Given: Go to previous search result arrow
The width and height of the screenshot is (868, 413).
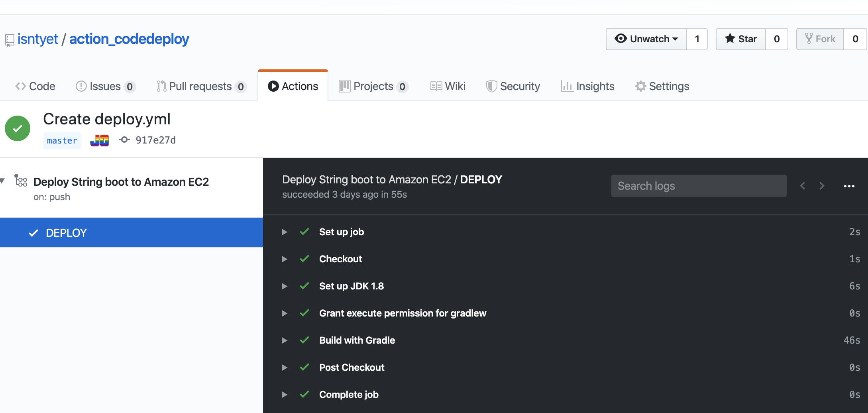Looking at the screenshot, I should tap(803, 186).
